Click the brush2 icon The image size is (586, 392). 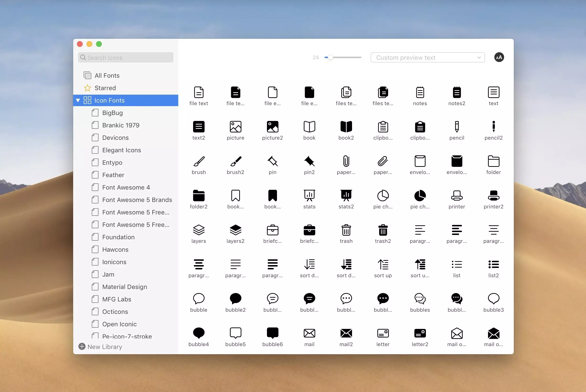pos(235,161)
